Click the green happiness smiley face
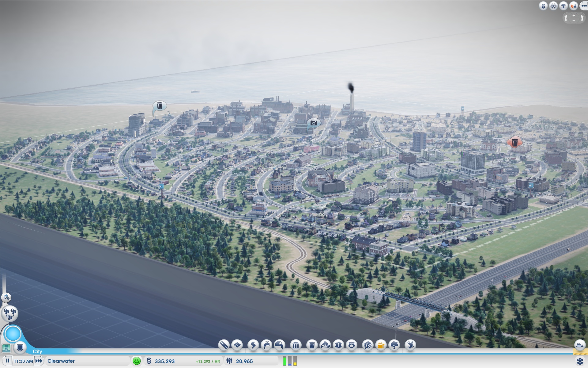 [x=137, y=361]
